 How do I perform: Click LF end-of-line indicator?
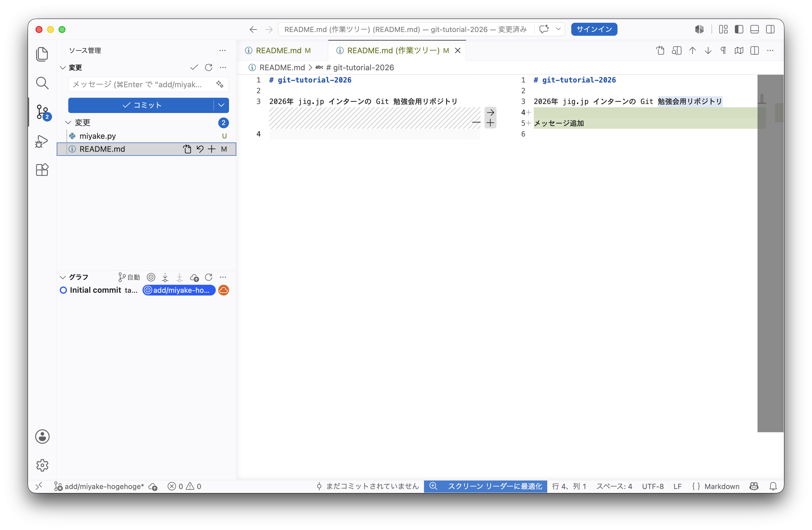point(677,486)
